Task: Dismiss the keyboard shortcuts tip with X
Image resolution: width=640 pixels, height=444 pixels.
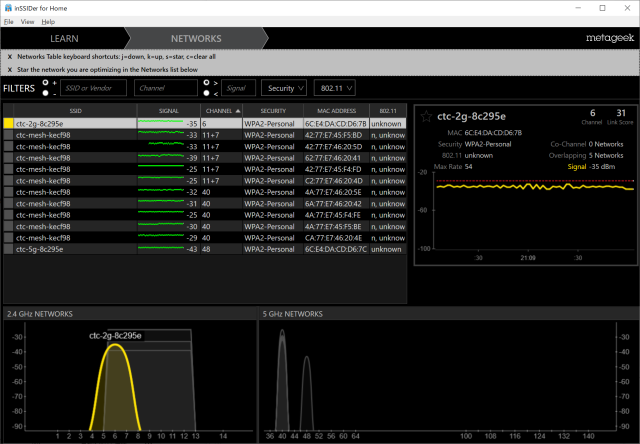Action: coord(10,57)
